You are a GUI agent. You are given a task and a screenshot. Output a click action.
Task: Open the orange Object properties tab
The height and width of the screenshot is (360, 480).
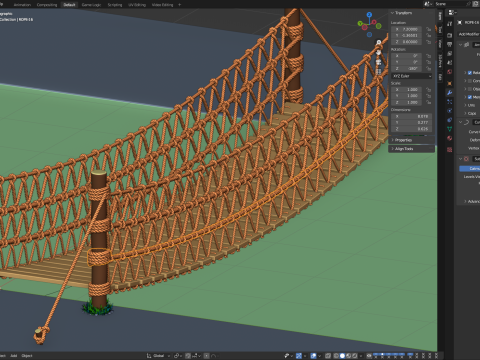tap(450, 83)
